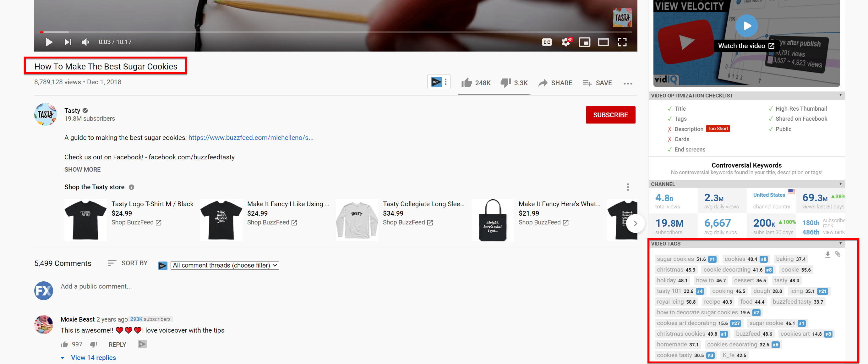Click the miniplayer icon on player

[585, 41]
